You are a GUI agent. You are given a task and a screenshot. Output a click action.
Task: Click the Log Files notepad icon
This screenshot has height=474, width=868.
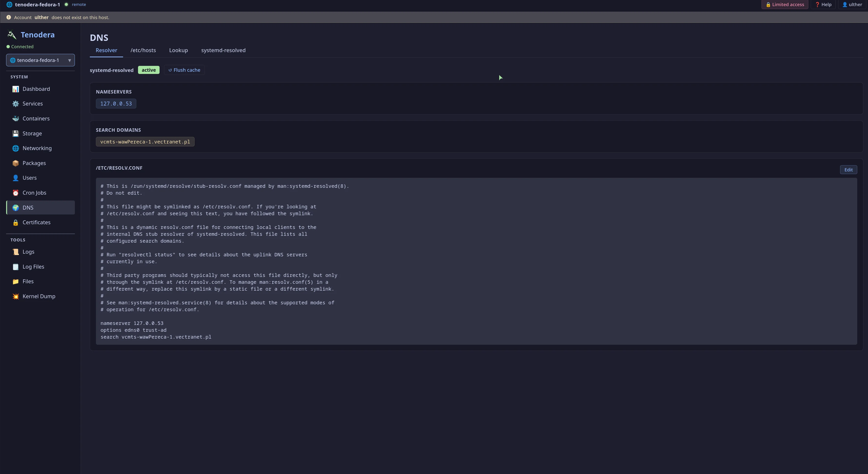coord(15,267)
